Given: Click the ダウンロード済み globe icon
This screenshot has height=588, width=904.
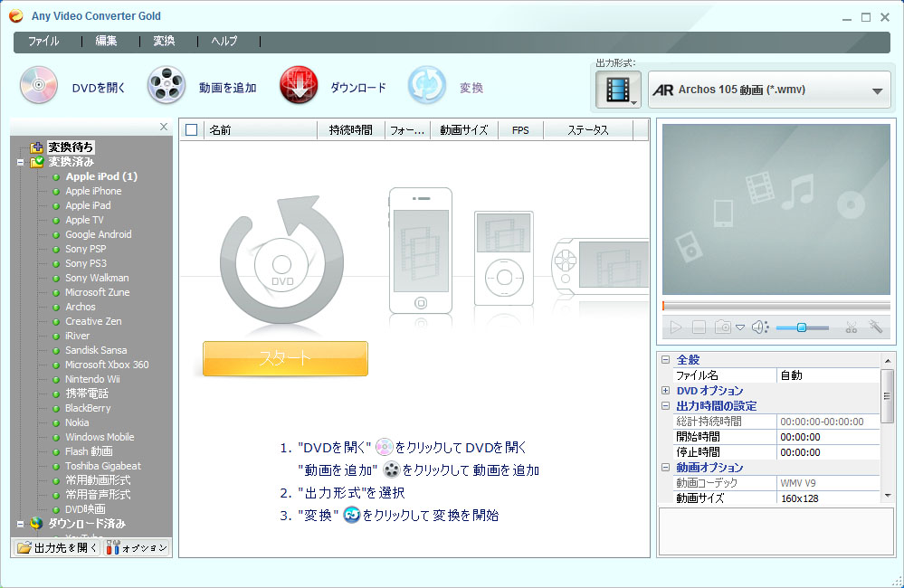Looking at the screenshot, I should click(x=36, y=524).
